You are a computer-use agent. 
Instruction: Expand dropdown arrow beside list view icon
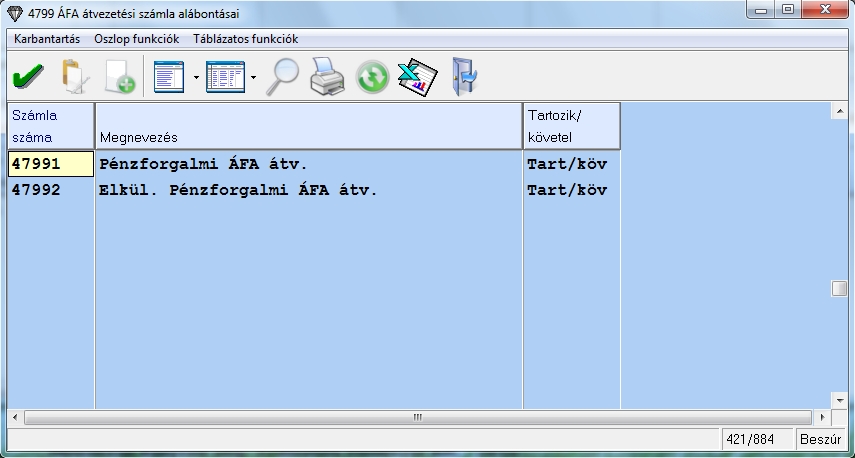(195, 77)
